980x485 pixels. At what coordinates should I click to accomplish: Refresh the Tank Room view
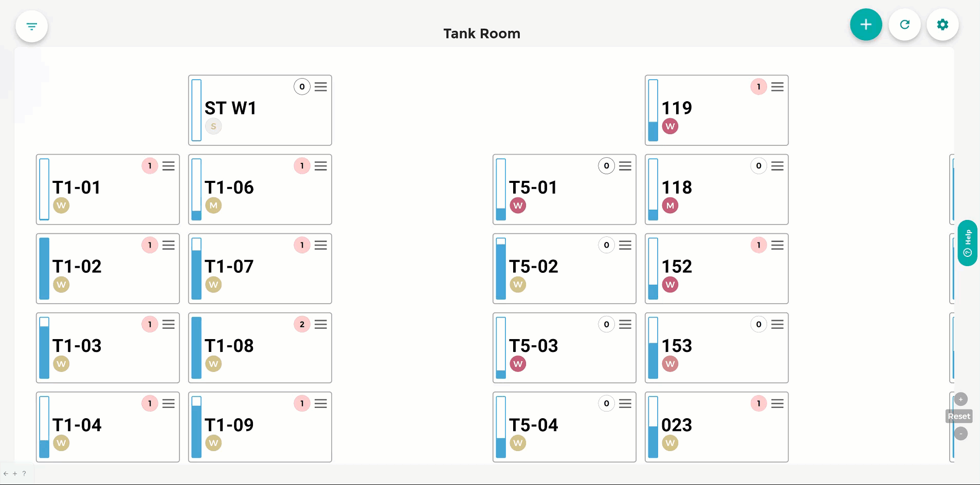click(x=904, y=24)
